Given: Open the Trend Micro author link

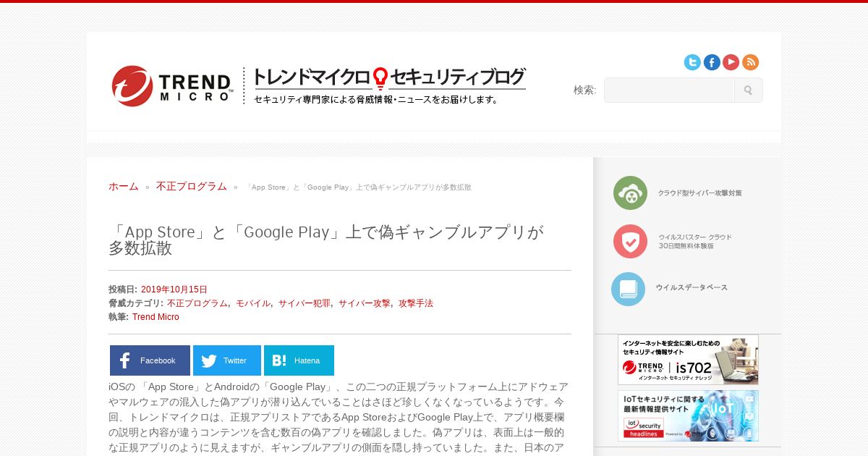Looking at the screenshot, I should 156,317.
